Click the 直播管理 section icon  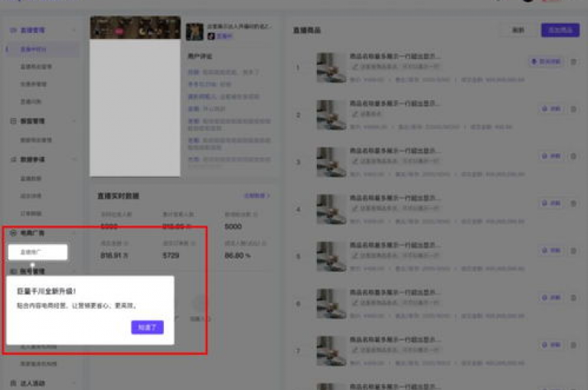coord(13,31)
